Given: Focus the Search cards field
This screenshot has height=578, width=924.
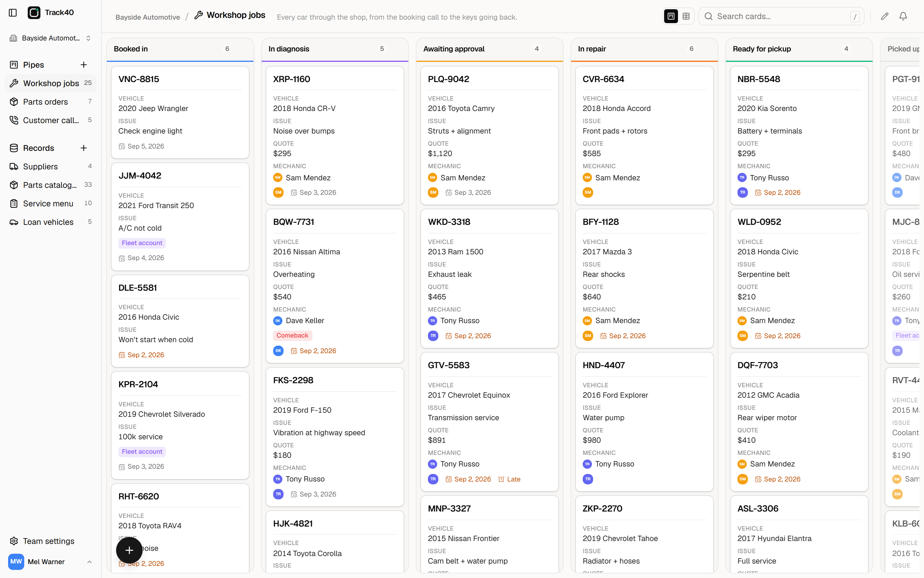Looking at the screenshot, I should click(x=781, y=16).
